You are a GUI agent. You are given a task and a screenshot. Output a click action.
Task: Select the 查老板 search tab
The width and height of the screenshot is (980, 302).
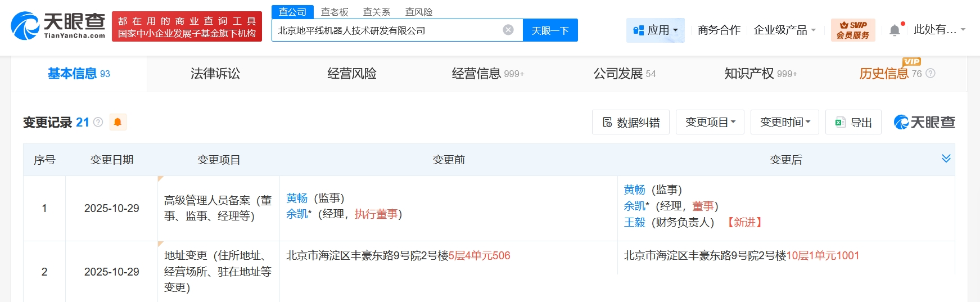(335, 12)
